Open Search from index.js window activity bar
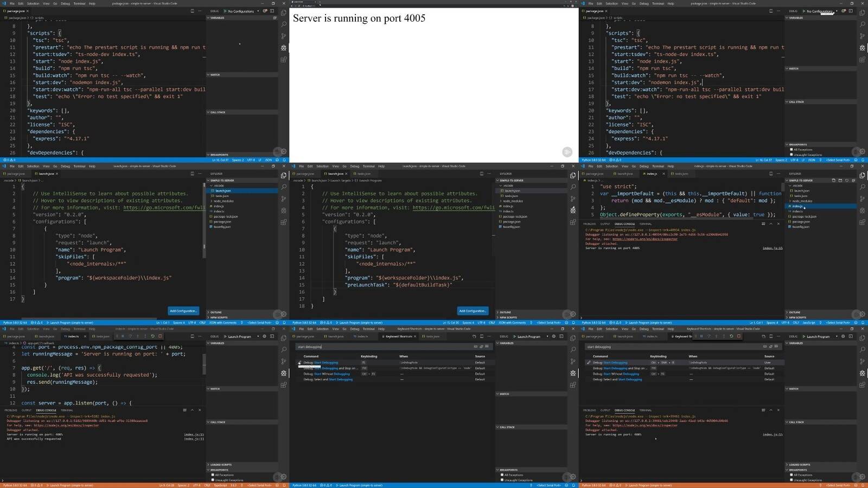 tap(863, 187)
